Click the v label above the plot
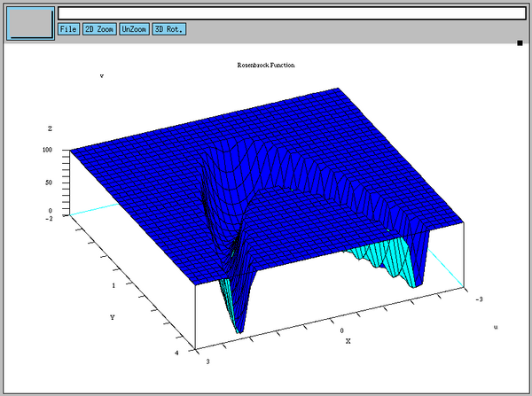Viewport: 532px width, 396px height. pyautogui.click(x=101, y=76)
